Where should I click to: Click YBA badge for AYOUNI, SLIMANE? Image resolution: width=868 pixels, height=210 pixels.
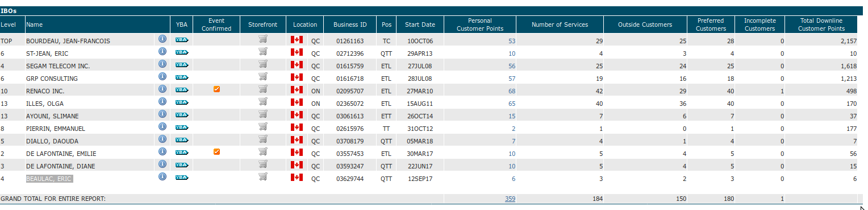click(x=182, y=115)
